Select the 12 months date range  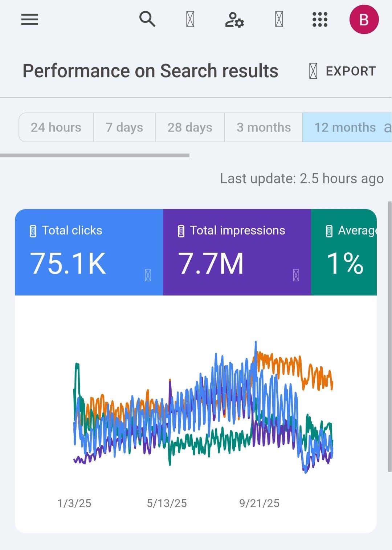(345, 127)
